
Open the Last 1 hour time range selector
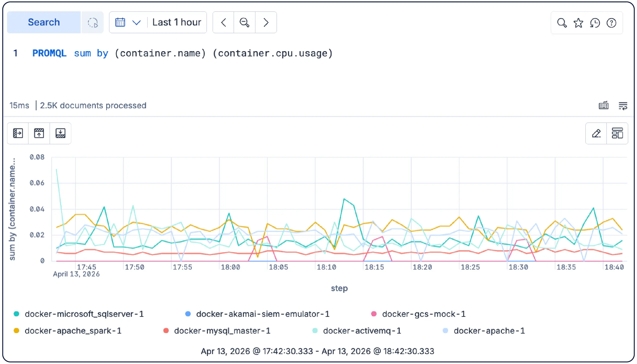coord(177,22)
